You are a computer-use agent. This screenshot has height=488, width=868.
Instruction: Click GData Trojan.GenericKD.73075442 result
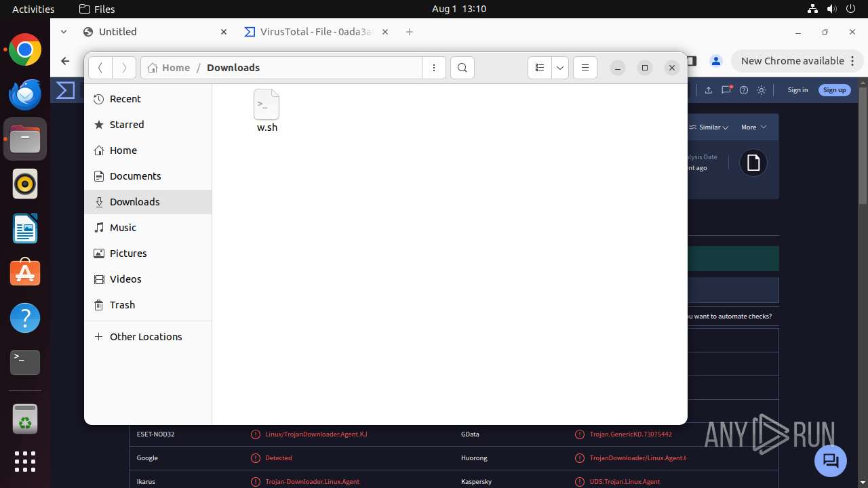(x=631, y=434)
